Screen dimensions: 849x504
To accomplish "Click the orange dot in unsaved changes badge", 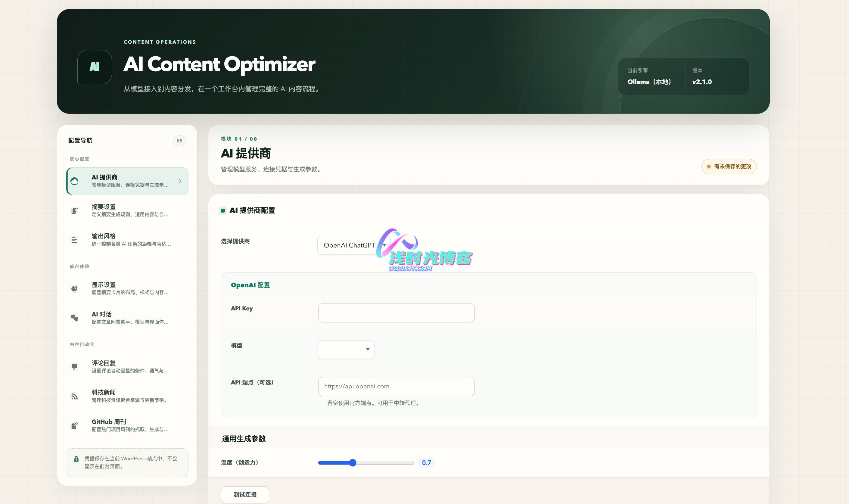I will pos(709,167).
